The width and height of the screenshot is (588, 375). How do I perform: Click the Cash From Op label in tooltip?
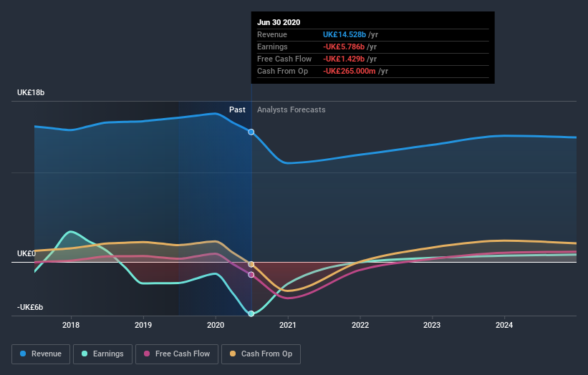click(x=282, y=71)
